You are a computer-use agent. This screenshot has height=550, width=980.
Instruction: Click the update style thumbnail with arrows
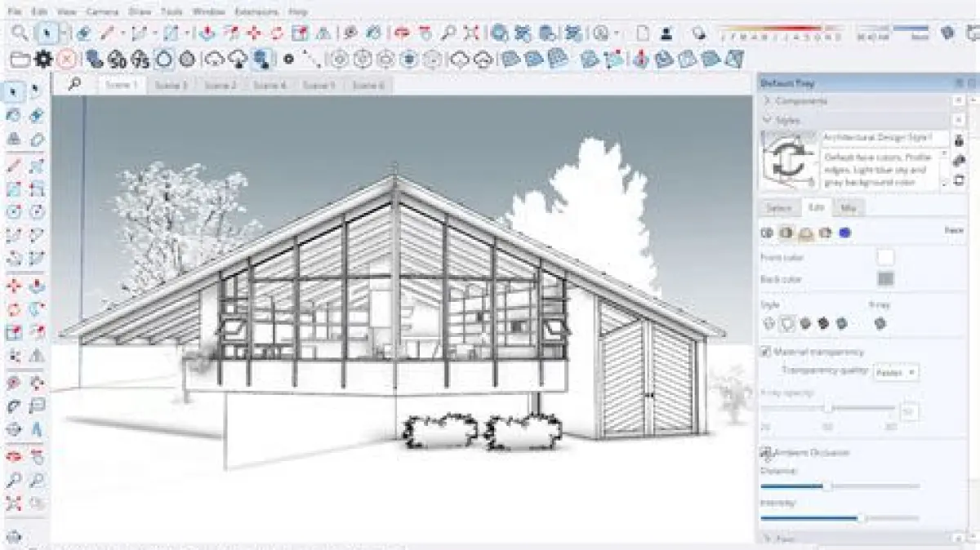click(790, 160)
